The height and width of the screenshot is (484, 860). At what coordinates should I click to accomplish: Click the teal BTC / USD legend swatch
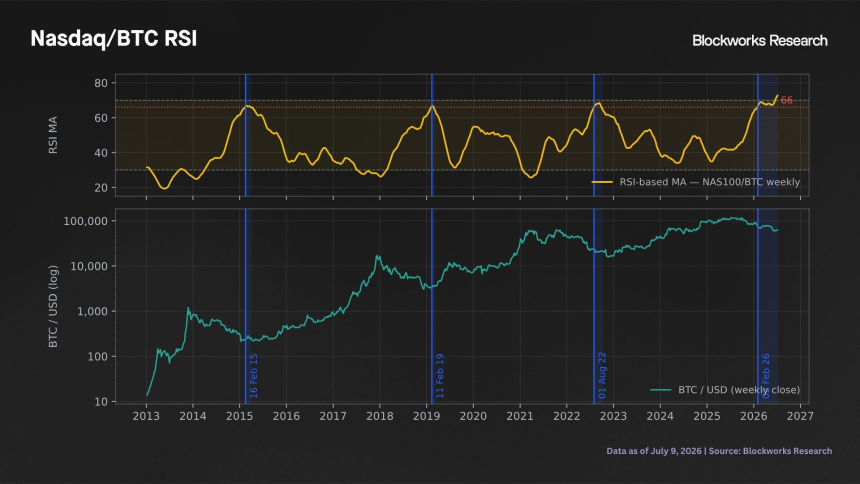tap(661, 390)
